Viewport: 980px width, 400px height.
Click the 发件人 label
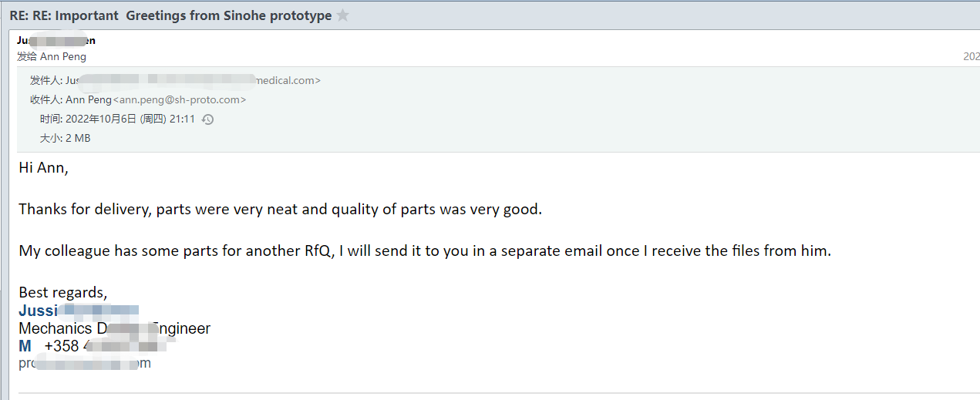coord(46,80)
